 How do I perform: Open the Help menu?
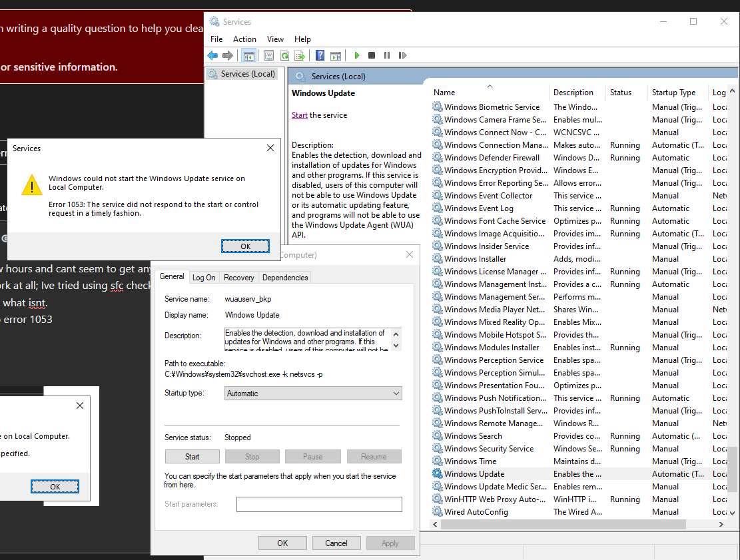302,39
